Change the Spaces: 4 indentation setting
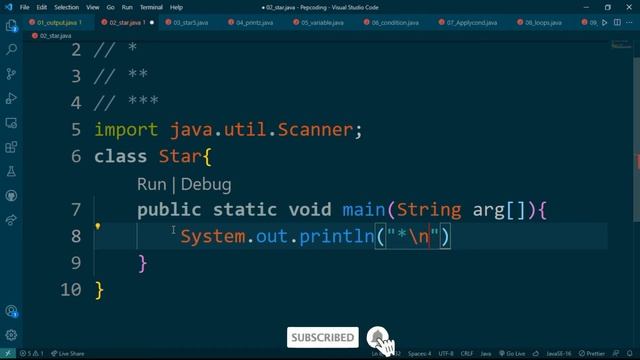640x360 pixels. pyautogui.click(x=419, y=353)
